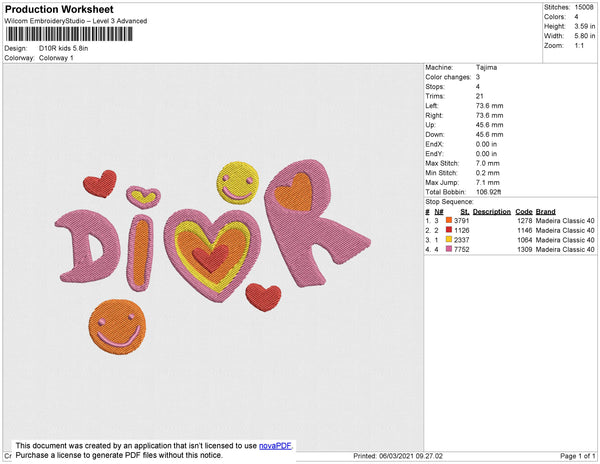Click the 'Right:' label
The image size is (600, 464).
[434, 116]
